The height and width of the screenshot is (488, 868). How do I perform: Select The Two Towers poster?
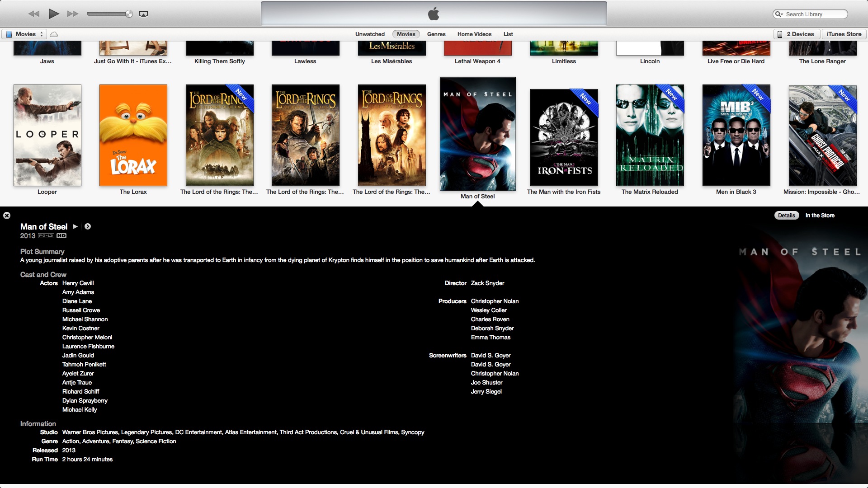[x=392, y=135]
